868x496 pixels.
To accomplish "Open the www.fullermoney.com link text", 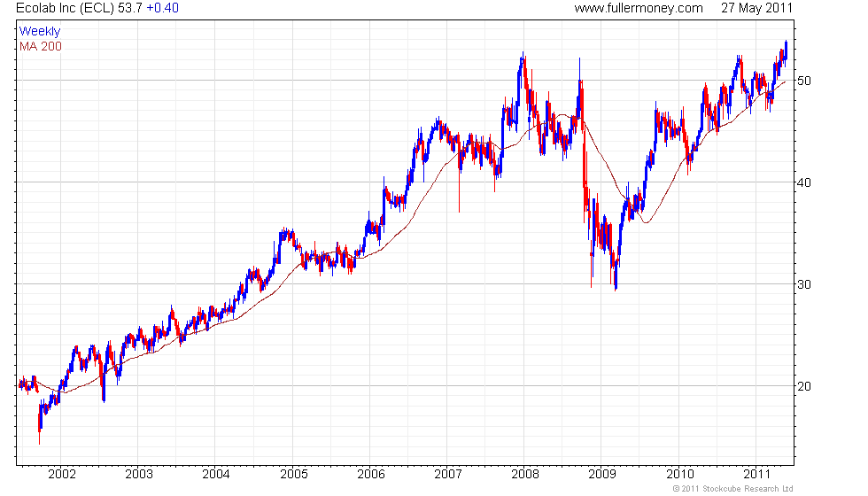I will (x=639, y=8).
